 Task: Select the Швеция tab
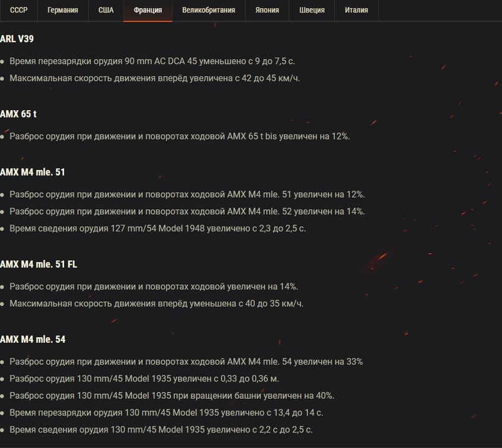point(312,10)
